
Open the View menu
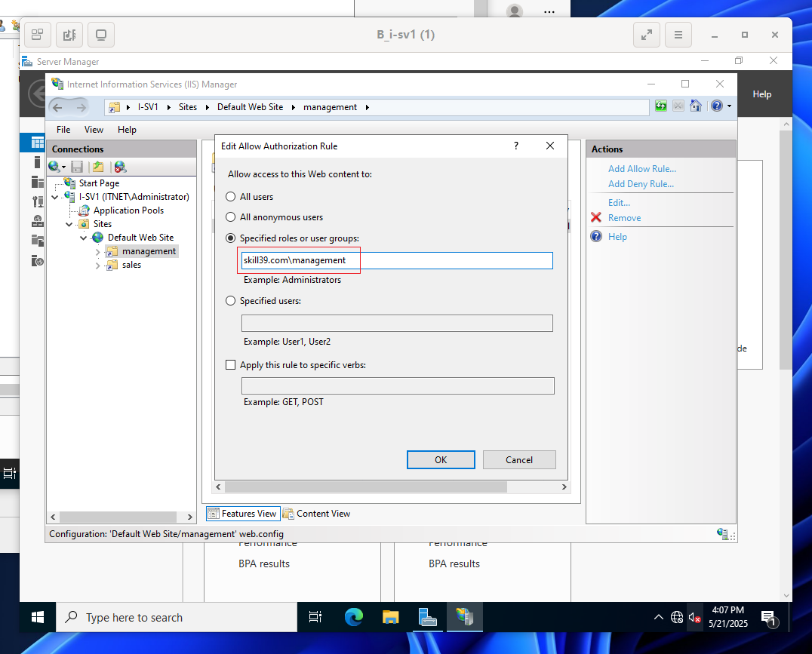tap(94, 130)
